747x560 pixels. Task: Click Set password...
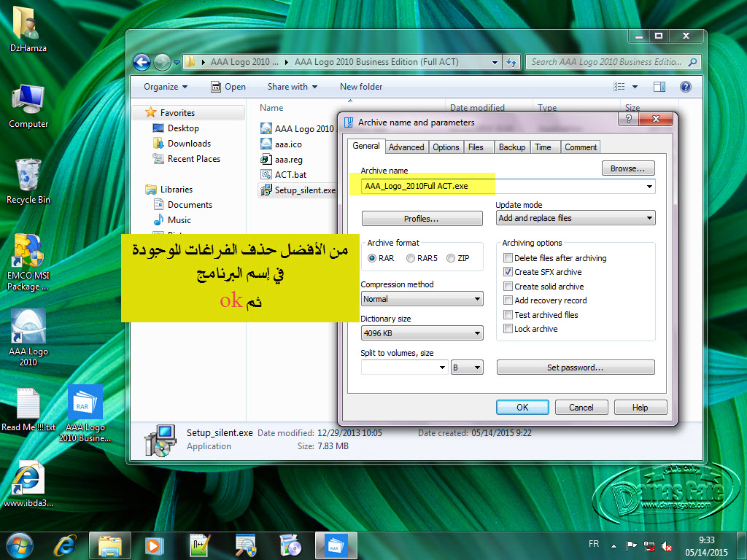576,367
